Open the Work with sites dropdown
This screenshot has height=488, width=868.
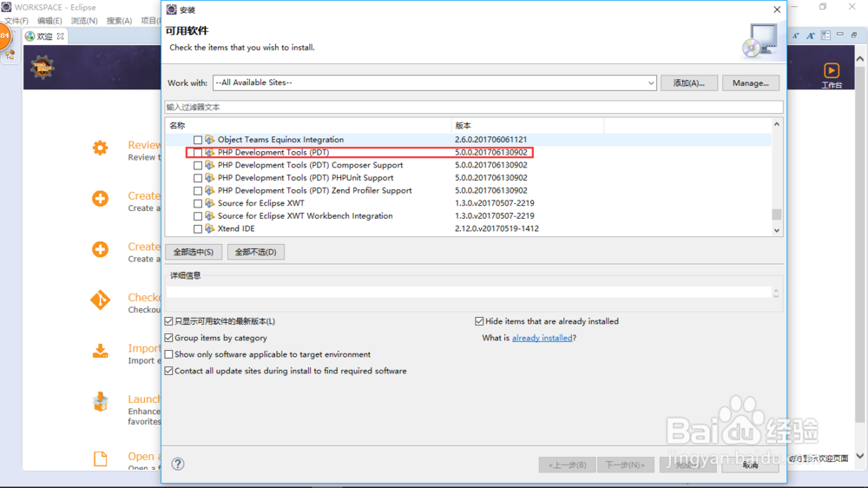point(650,83)
